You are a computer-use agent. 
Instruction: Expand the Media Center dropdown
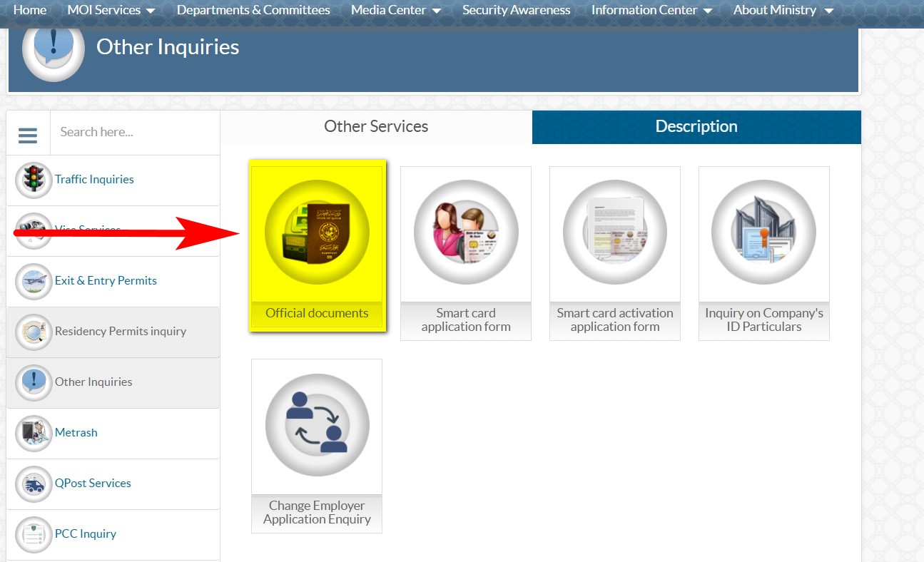coord(396,10)
